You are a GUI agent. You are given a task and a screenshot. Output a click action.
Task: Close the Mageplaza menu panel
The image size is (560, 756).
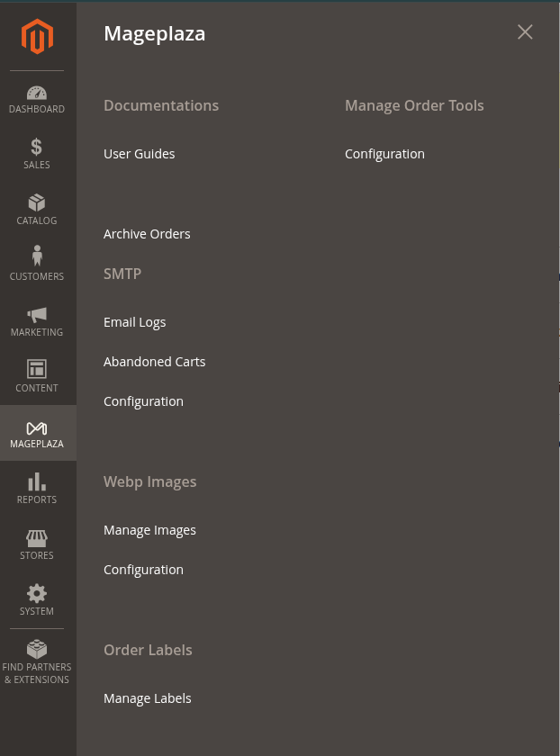[x=525, y=32]
